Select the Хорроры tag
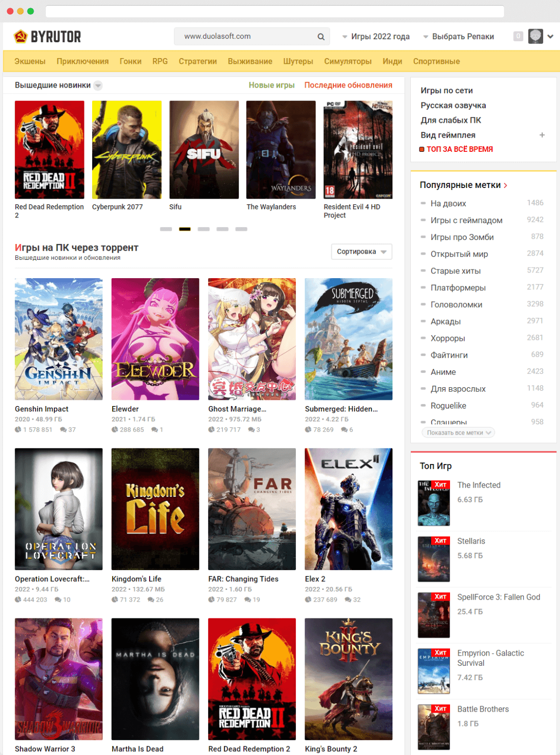This screenshot has width=560, height=755. [x=448, y=338]
